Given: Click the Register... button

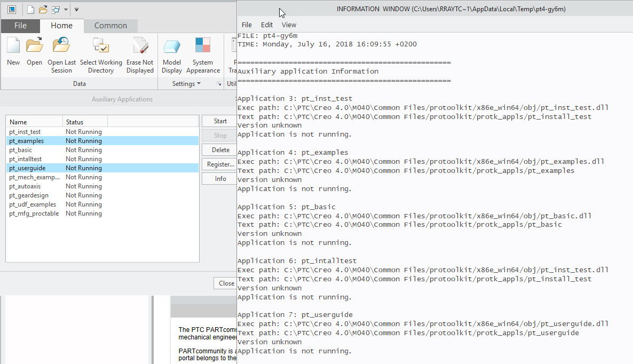Looking at the screenshot, I should point(220,164).
